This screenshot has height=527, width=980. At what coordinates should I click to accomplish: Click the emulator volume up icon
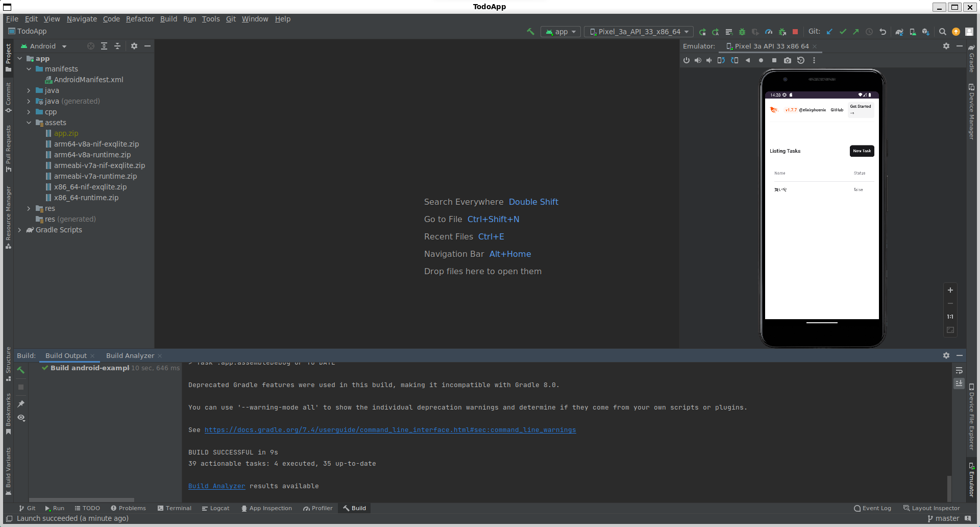pos(698,60)
